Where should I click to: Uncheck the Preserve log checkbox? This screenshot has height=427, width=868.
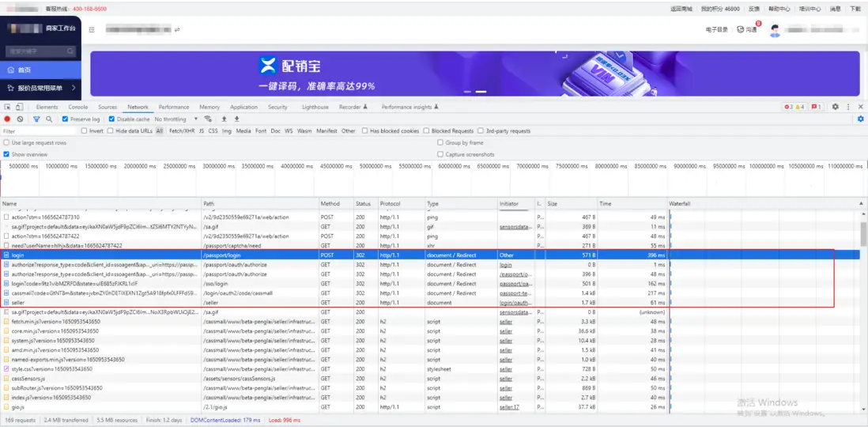[x=66, y=119]
